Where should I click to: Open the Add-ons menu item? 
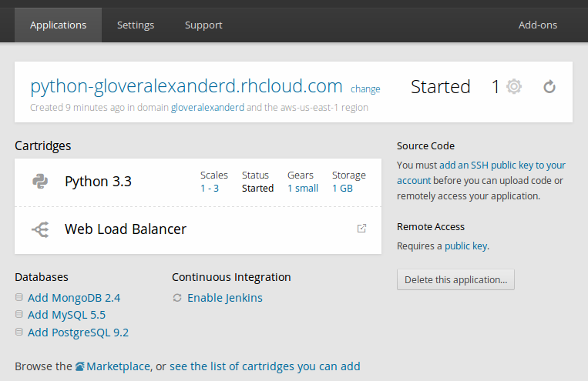(538, 25)
